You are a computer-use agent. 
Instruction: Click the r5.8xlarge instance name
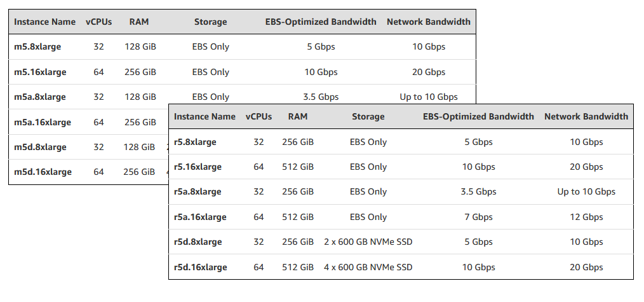195,142
